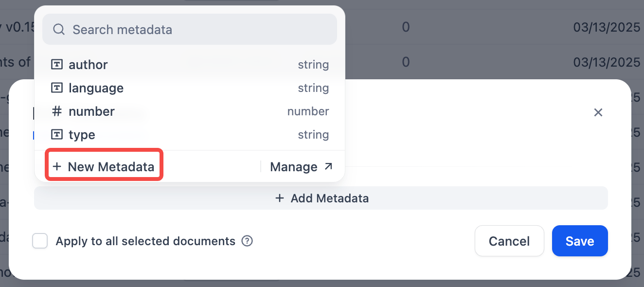Image resolution: width=644 pixels, height=287 pixels.
Task: Click the plus icon in Add Metadata
Action: tap(280, 198)
